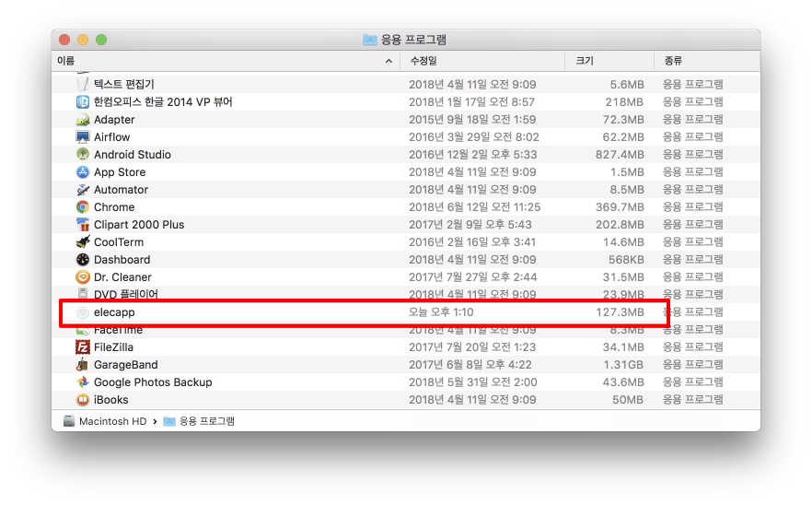Click the Dr. Cleaner icon

(x=83, y=277)
